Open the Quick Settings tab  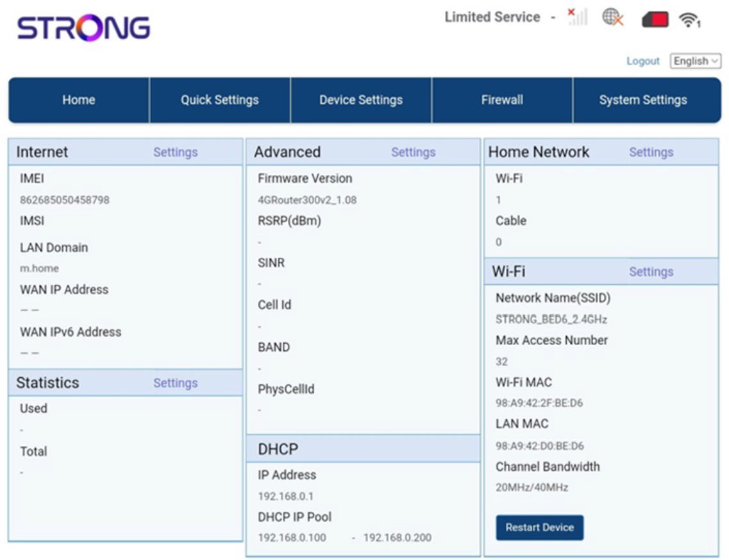click(x=220, y=100)
